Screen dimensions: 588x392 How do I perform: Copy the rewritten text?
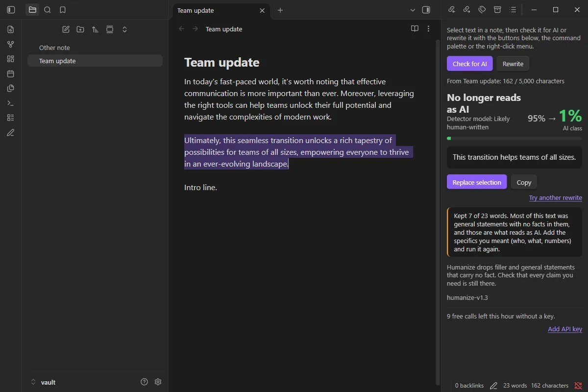(524, 182)
